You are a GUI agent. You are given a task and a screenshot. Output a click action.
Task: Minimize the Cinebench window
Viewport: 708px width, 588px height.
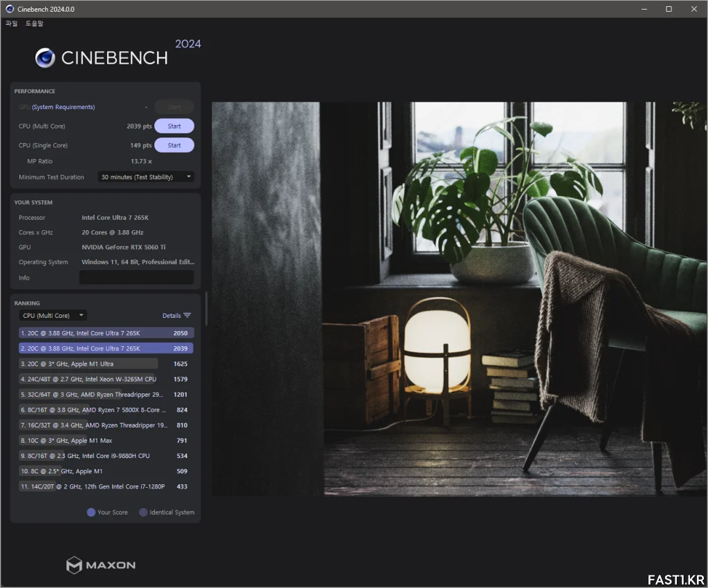pyautogui.click(x=644, y=9)
